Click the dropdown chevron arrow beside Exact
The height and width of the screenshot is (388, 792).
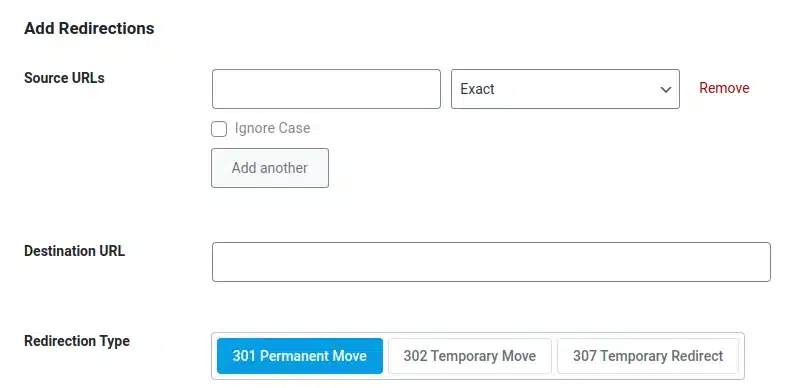666,90
